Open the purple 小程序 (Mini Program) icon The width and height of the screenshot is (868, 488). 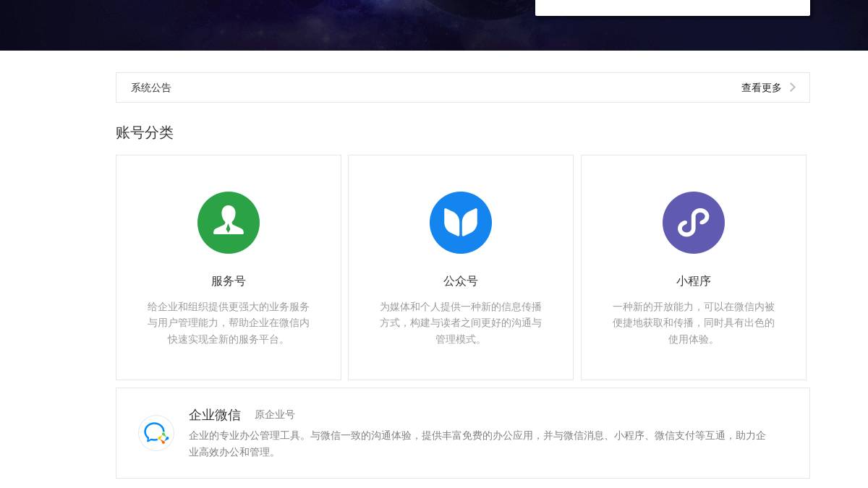(x=694, y=223)
